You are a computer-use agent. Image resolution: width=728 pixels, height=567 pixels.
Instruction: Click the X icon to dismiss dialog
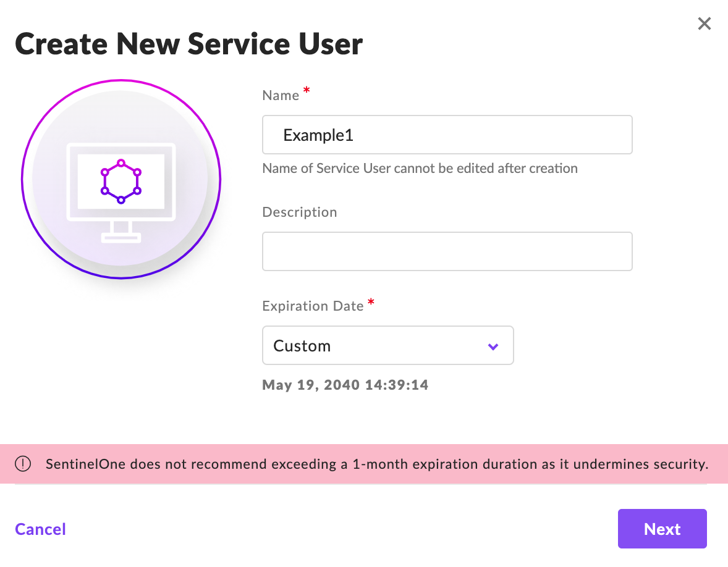pos(704,23)
